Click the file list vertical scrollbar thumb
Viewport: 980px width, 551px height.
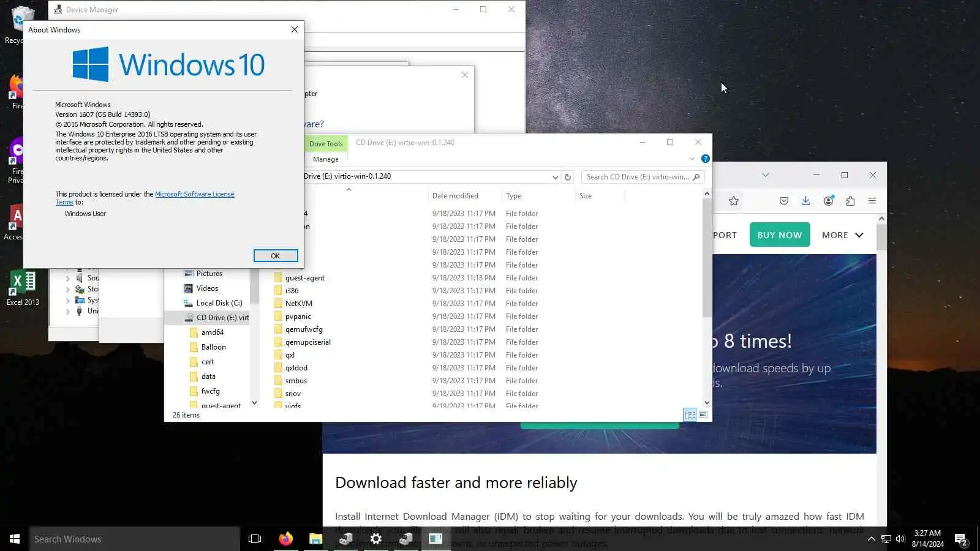click(x=707, y=257)
